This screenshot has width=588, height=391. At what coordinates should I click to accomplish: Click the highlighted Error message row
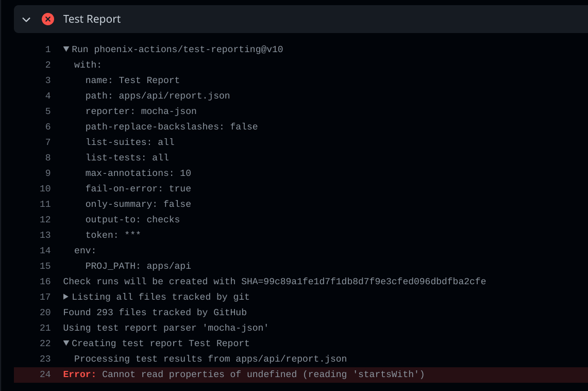coord(242,374)
